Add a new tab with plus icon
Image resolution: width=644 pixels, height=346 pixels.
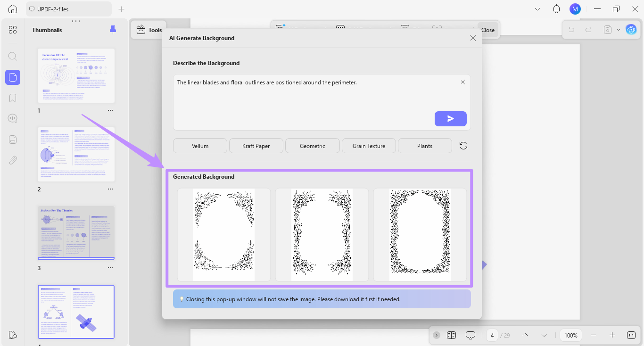122,9
